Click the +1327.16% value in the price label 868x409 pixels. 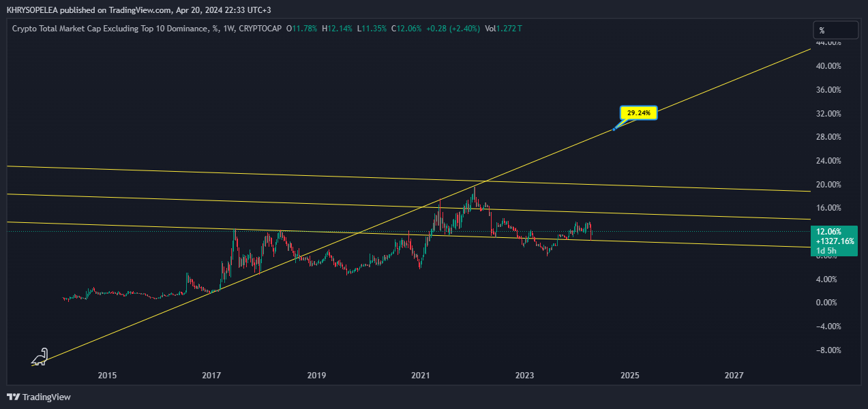(834, 241)
